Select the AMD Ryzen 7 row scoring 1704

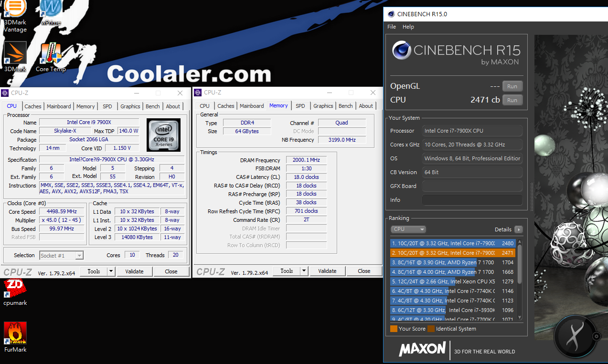(453, 262)
